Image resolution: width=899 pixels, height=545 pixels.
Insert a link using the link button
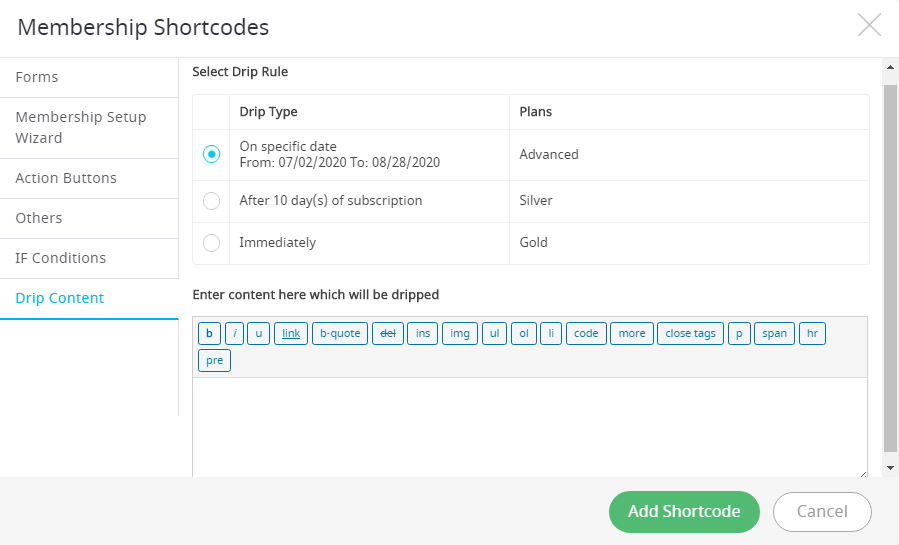(291, 334)
